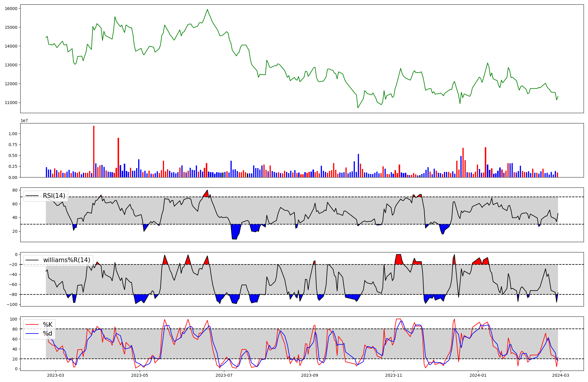
Task: Click the 16000 price axis tick label
Action: [x=11, y=9]
